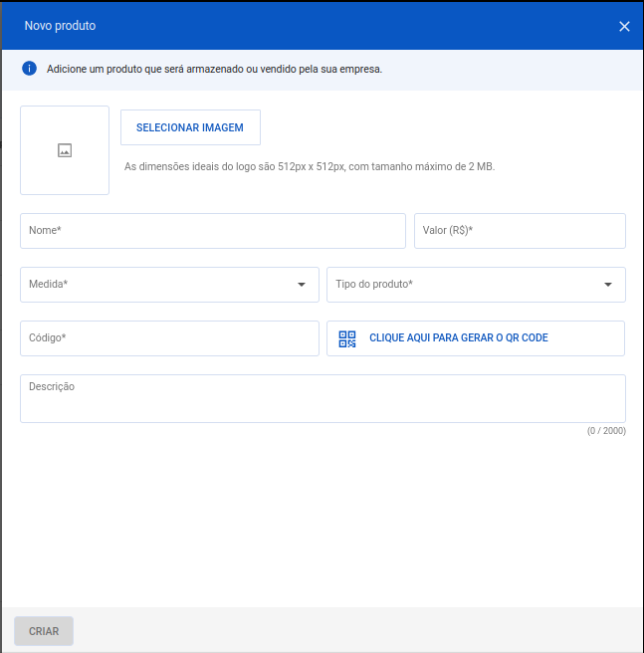Viewport: 644px width, 653px height.
Task: Click into the Valor (R$) field
Action: 520,231
